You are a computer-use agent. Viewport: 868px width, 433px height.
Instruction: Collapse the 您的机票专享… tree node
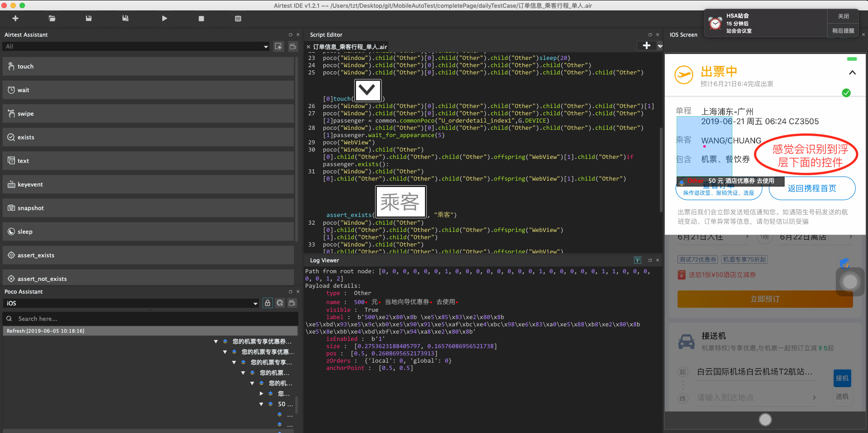[x=234, y=362]
